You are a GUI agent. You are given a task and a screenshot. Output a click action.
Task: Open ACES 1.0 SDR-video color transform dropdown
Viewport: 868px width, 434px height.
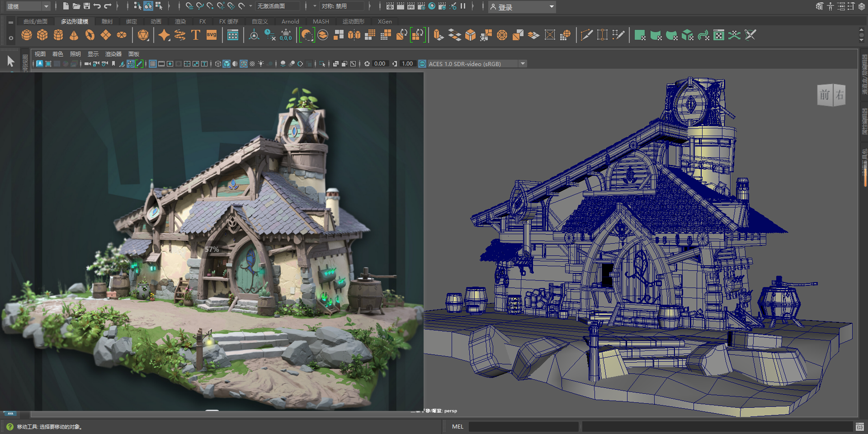click(476, 64)
